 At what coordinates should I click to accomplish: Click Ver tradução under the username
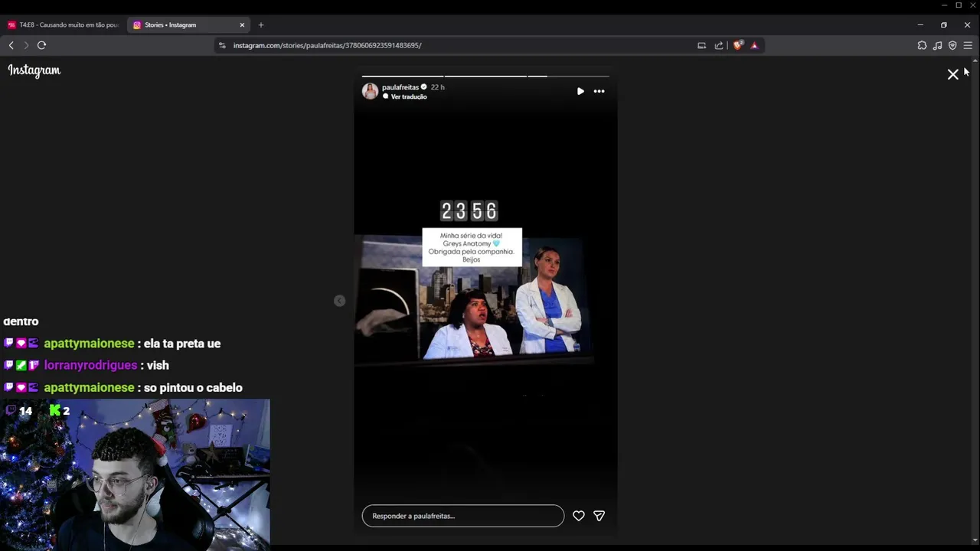(x=409, y=97)
